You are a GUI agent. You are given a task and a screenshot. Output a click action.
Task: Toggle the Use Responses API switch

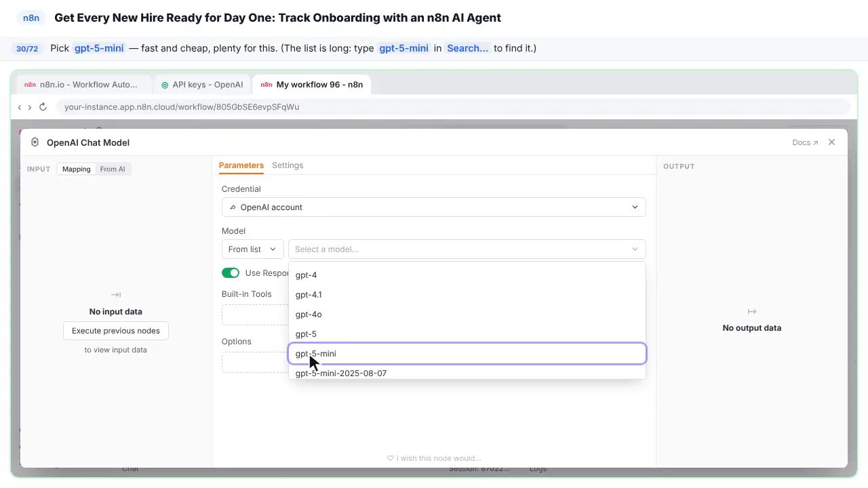pos(231,273)
